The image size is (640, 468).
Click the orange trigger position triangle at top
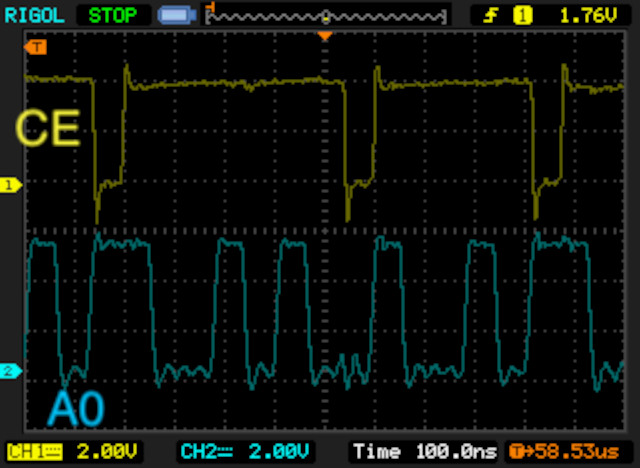[x=325, y=36]
